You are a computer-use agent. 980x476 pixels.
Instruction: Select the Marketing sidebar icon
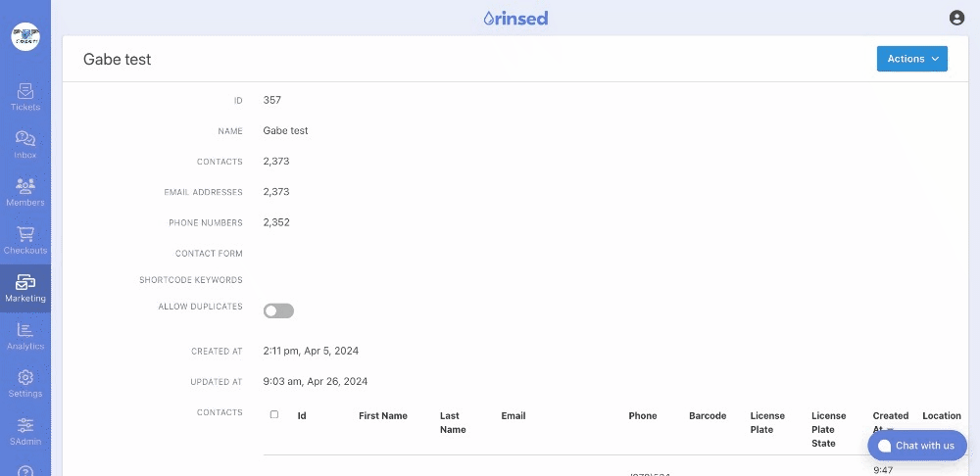click(x=25, y=282)
